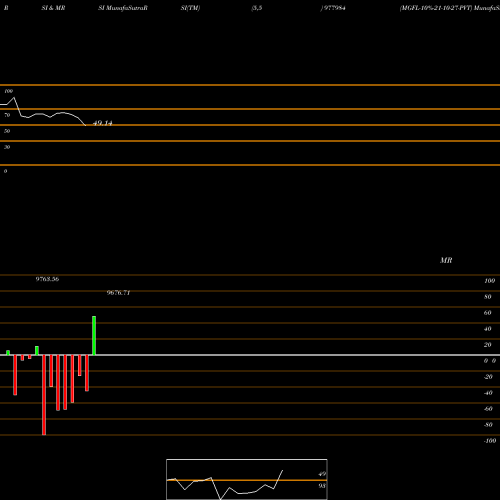Click the MGFL-10%-21-10-27-PVT symbol title
Screen dimensions: 500x500
pos(436,8)
